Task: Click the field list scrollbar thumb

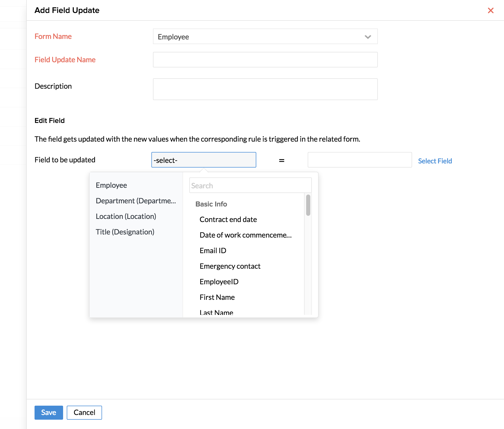Action: coord(308,205)
